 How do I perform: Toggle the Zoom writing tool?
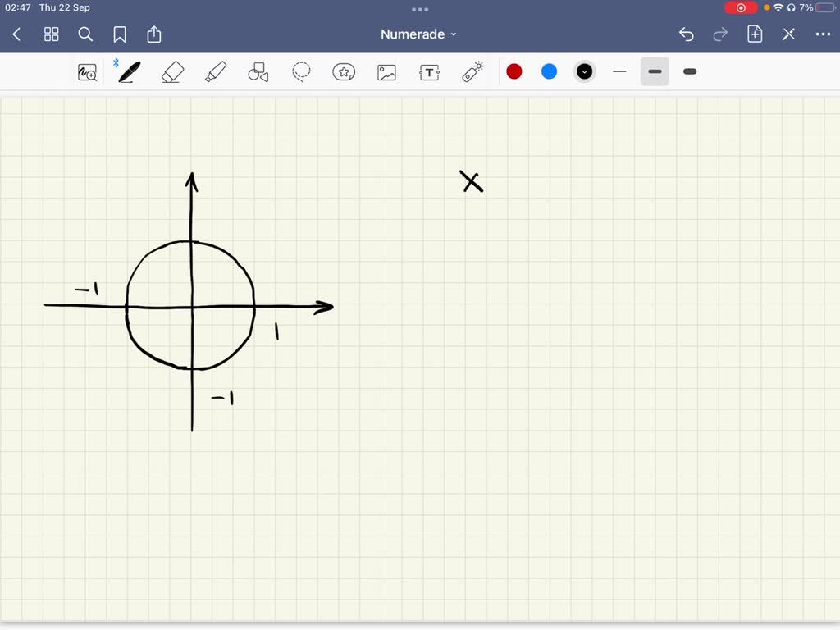tap(86, 71)
